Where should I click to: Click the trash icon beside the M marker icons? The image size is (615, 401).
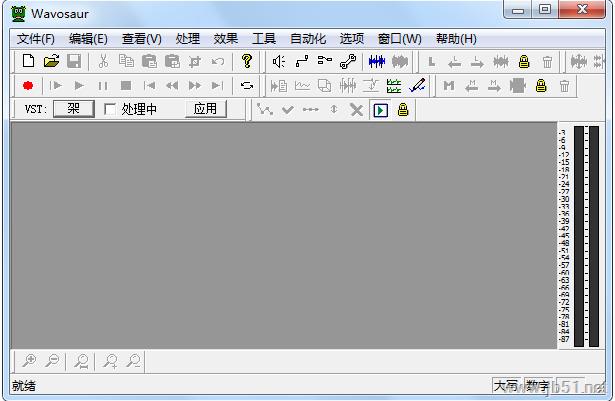(x=564, y=86)
